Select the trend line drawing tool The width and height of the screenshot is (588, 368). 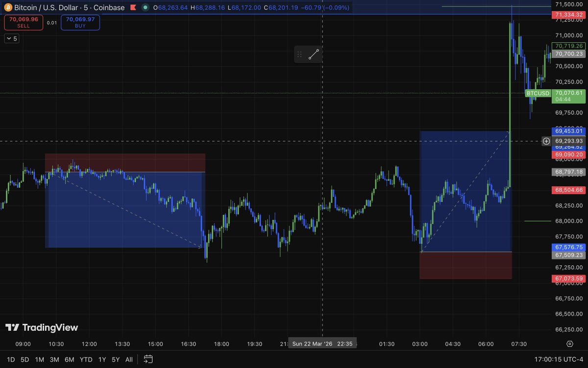coord(314,54)
